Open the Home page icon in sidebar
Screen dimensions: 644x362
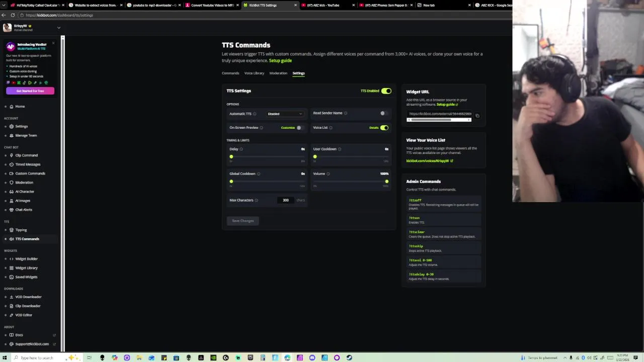[12, 107]
